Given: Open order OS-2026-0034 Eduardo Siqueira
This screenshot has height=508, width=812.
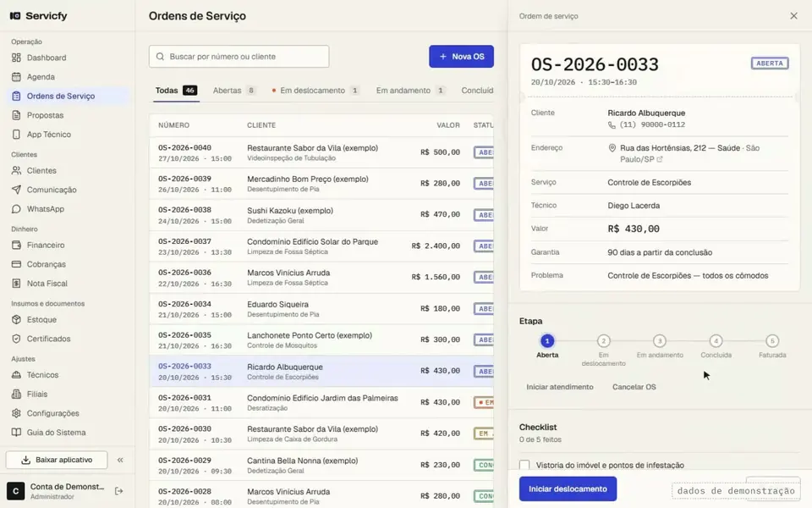Looking at the screenshot, I should point(321,309).
